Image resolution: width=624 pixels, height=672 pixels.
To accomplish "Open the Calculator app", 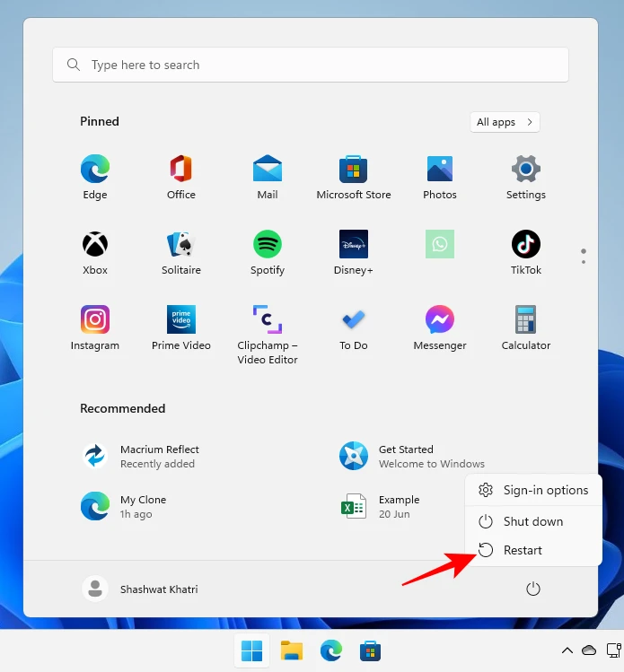I will click(526, 327).
